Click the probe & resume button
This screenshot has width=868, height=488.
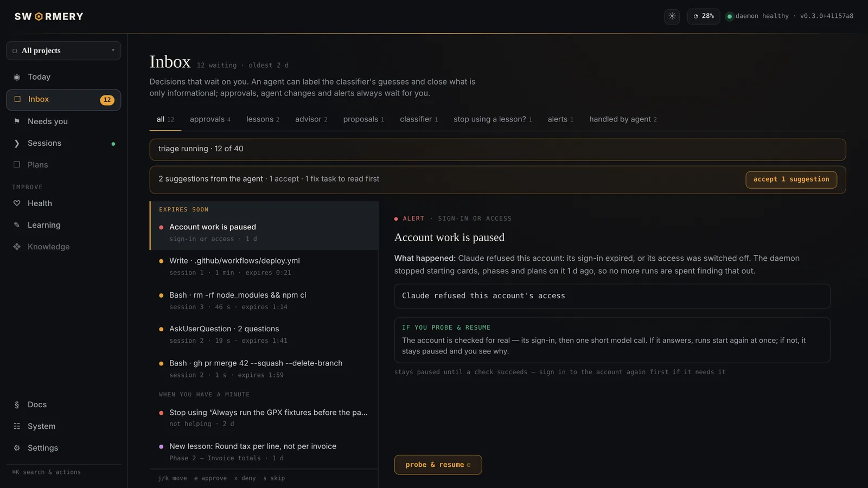click(438, 465)
